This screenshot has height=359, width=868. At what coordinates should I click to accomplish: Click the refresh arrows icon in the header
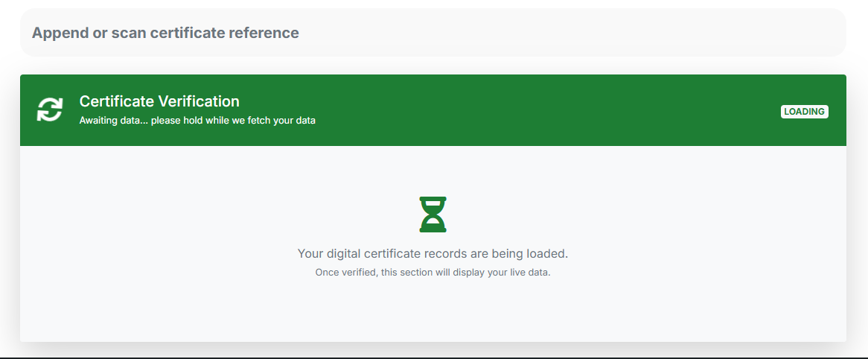coord(50,110)
